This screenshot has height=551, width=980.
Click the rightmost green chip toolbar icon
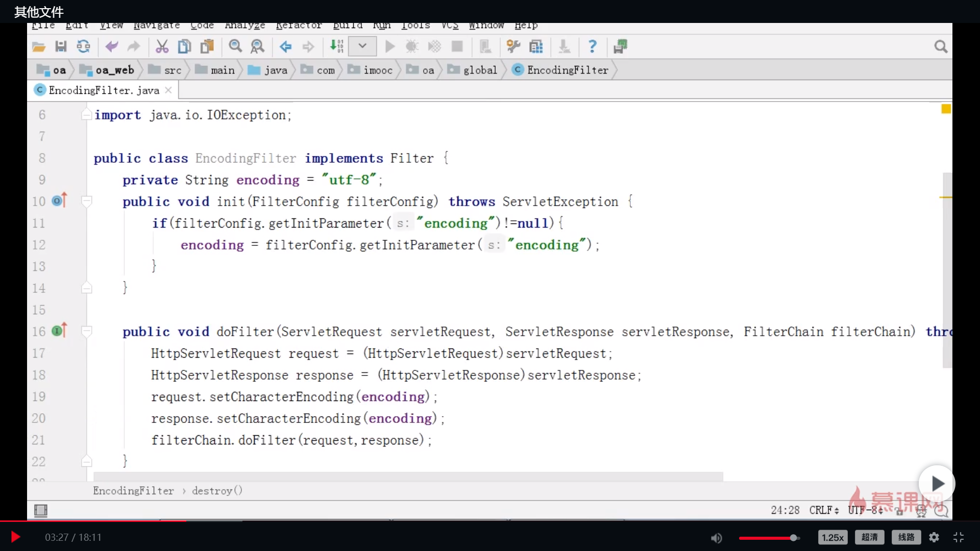click(x=621, y=47)
